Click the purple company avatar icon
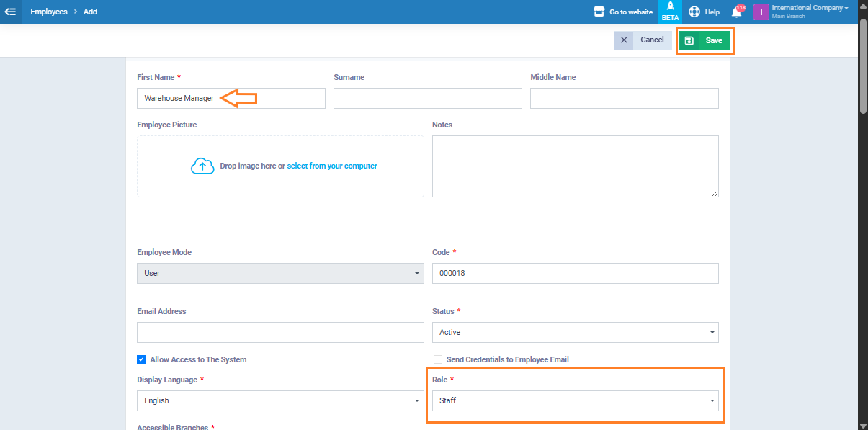 coord(761,12)
